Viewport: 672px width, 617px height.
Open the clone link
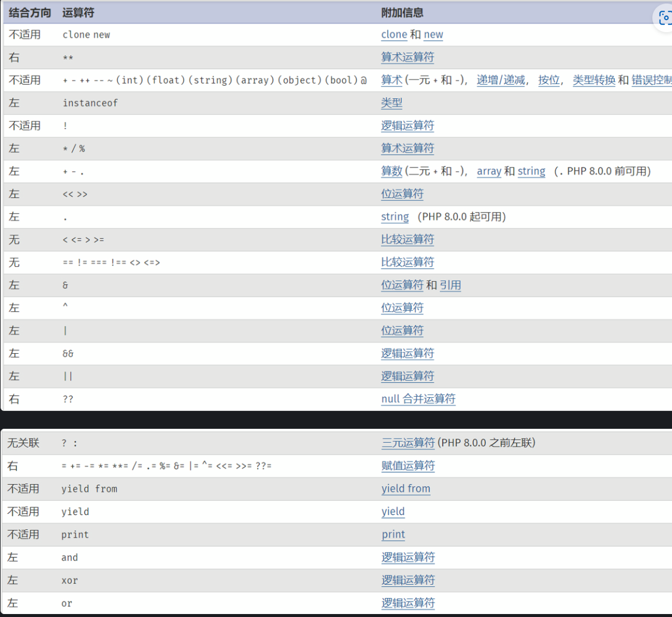point(394,35)
